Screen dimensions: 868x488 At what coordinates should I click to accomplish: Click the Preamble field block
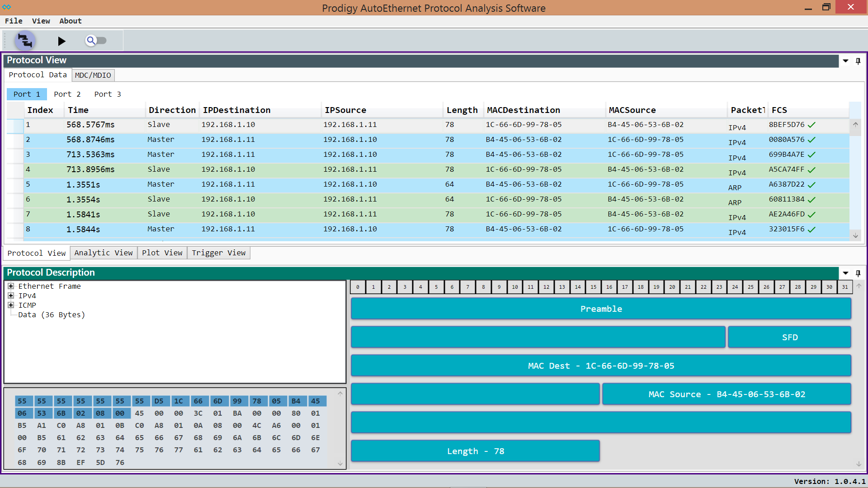click(601, 309)
